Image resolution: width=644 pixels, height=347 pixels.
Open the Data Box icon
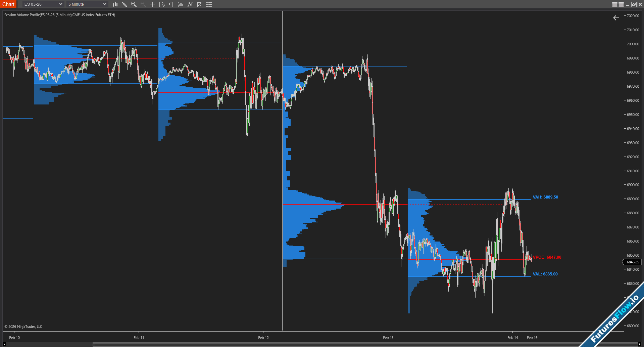coord(162,4)
